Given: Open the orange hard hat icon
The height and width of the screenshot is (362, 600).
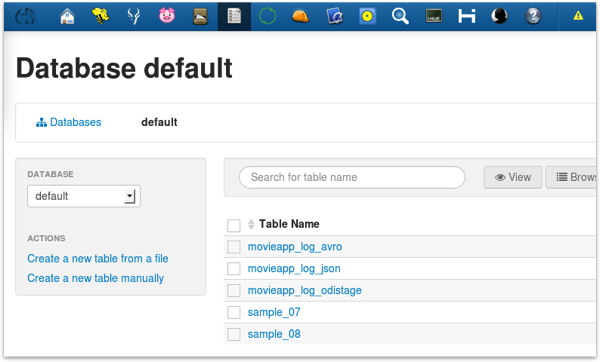Looking at the screenshot, I should pyautogui.click(x=300, y=16).
